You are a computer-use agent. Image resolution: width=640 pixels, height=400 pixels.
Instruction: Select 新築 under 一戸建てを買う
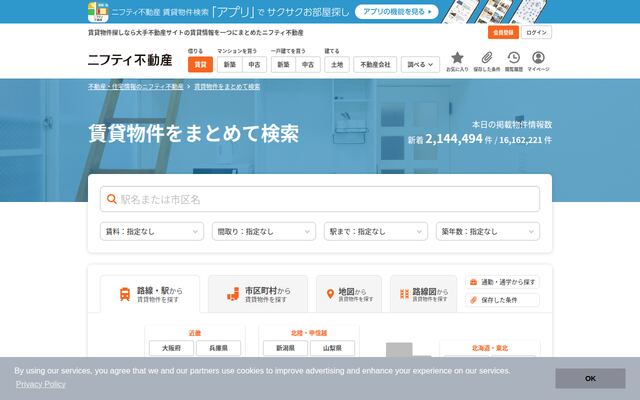(x=283, y=64)
